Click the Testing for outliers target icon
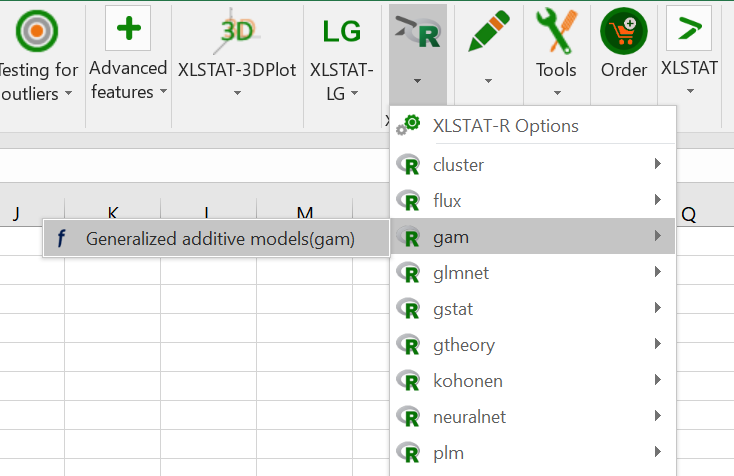The width and height of the screenshot is (734, 476). click(36, 30)
